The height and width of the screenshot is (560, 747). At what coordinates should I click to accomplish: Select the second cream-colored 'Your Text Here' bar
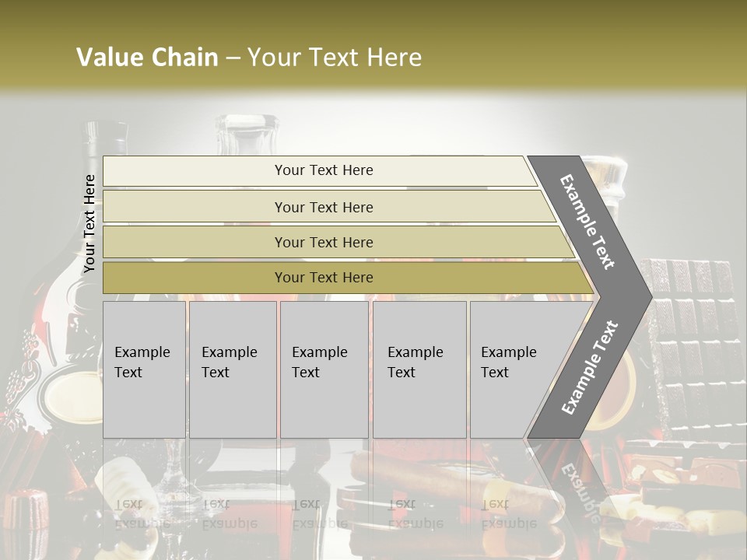(328, 207)
